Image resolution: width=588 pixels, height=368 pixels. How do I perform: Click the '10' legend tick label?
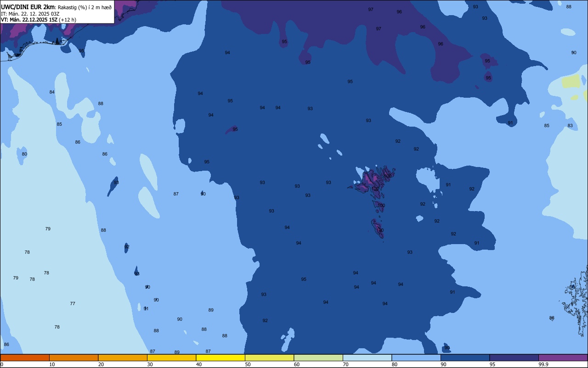(x=52, y=364)
